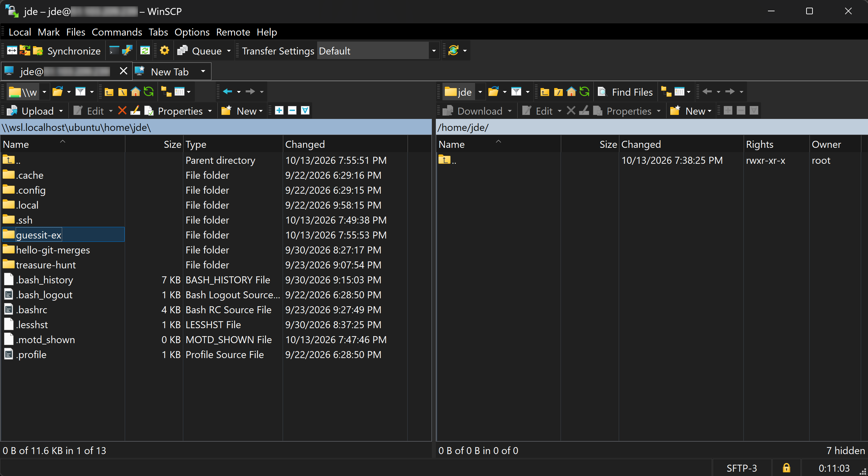Open the Commands menu

click(x=117, y=32)
